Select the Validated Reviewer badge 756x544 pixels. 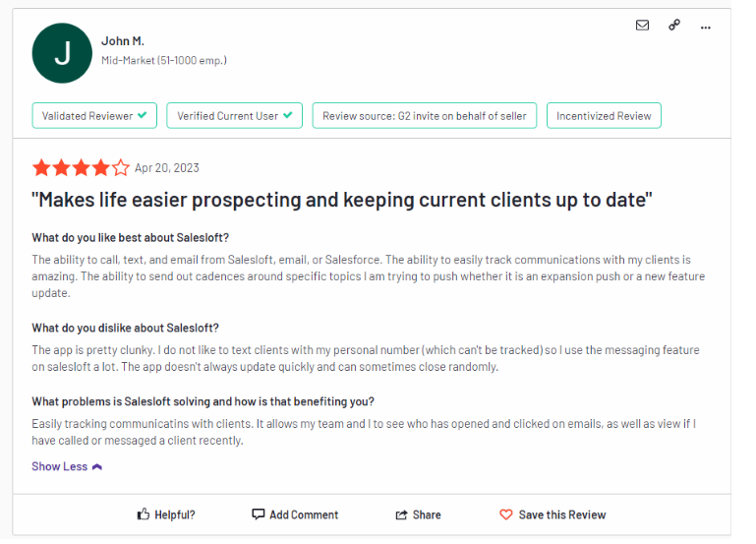coord(94,116)
